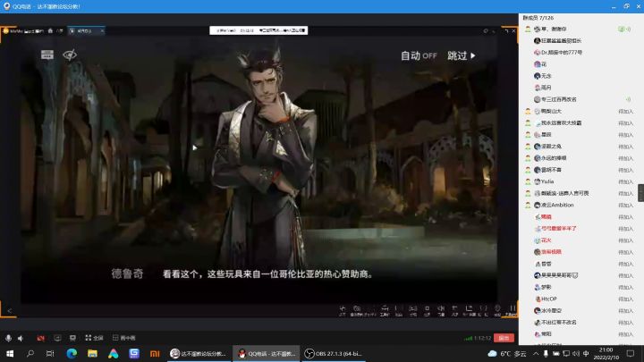Open File Explorer from taskbar
This screenshot has height=362, width=644.
(x=92, y=353)
